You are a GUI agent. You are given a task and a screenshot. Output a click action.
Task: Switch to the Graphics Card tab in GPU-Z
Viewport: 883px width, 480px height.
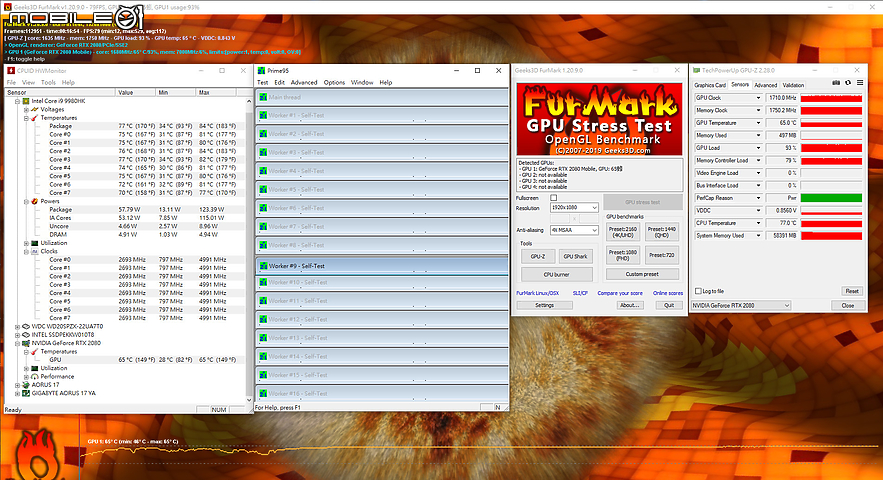click(710, 85)
